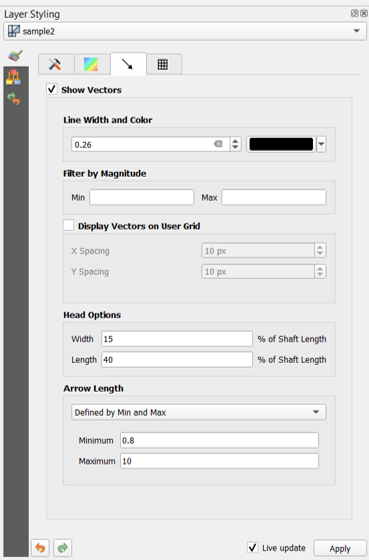Toggle the Live update checkbox
This screenshot has width=369, height=560.
253,547
